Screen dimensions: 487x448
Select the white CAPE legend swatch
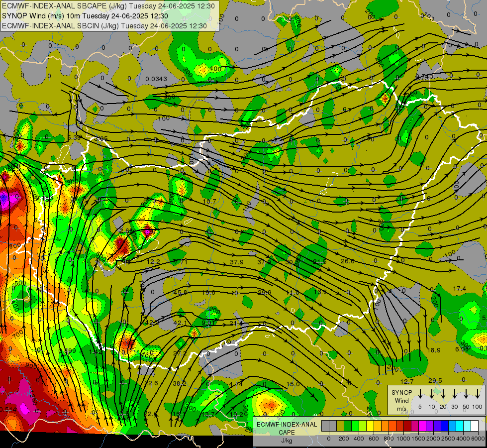pos(474,426)
